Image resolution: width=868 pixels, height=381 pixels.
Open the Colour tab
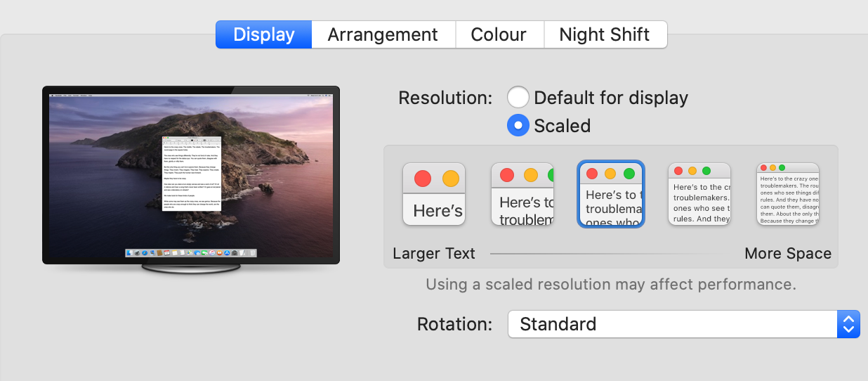pyautogui.click(x=499, y=34)
